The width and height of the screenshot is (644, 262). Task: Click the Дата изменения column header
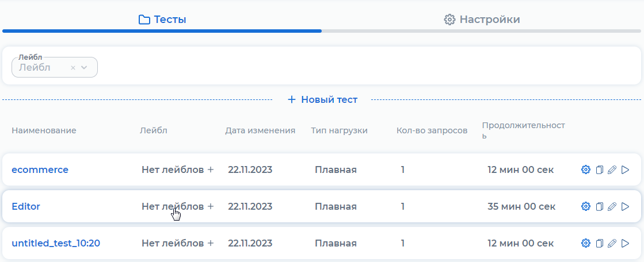tap(260, 131)
